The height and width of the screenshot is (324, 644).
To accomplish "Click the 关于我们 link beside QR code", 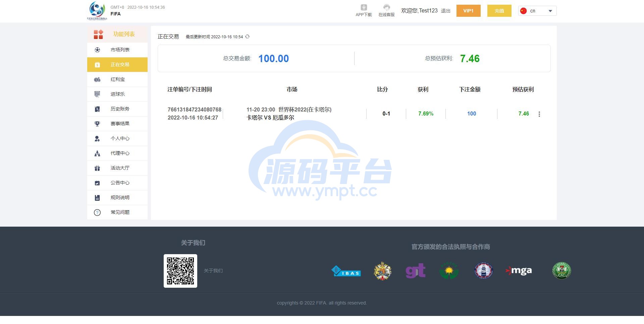I will 213,271.
